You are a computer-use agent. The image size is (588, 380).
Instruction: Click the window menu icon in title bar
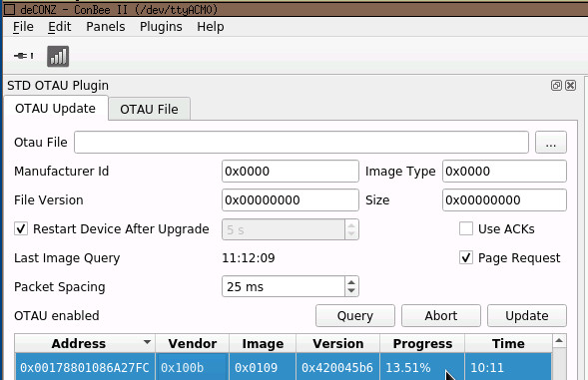pyautogui.click(x=9, y=9)
